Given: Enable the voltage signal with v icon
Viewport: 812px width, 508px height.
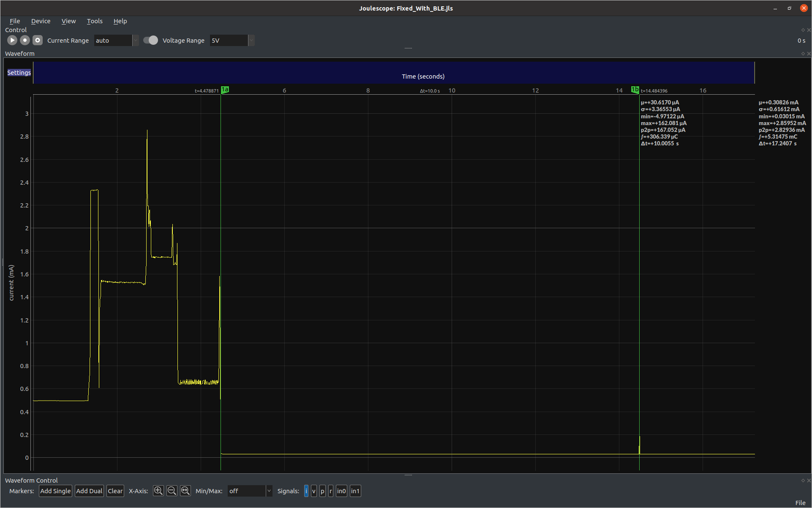Looking at the screenshot, I should click(x=314, y=491).
